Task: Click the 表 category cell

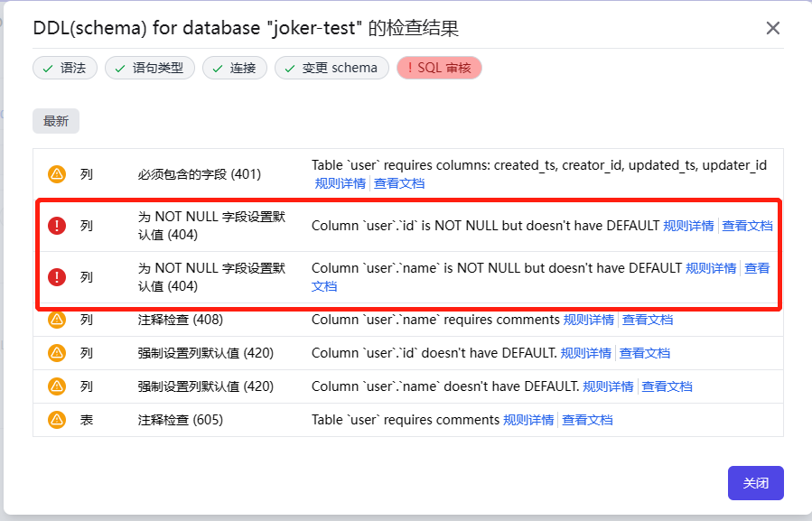Action: (x=87, y=420)
